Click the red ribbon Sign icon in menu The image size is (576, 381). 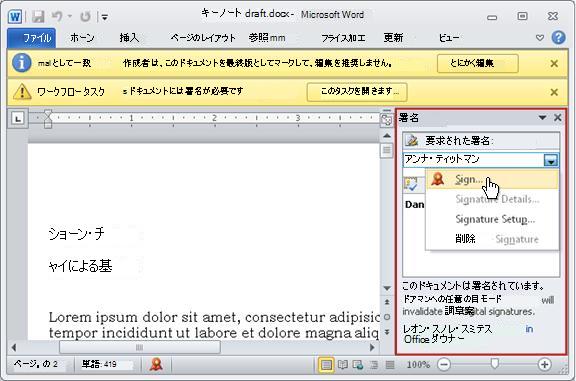pos(438,179)
